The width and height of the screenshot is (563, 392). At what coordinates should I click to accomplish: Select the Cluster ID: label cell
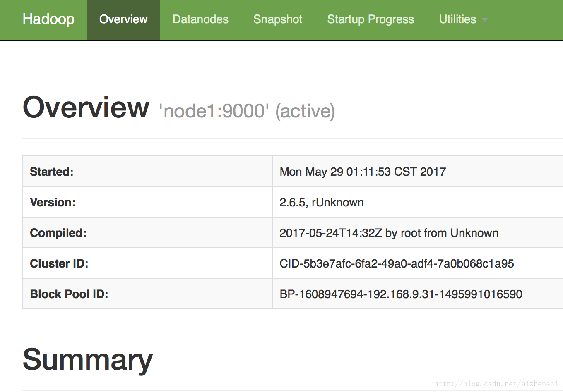click(148, 263)
